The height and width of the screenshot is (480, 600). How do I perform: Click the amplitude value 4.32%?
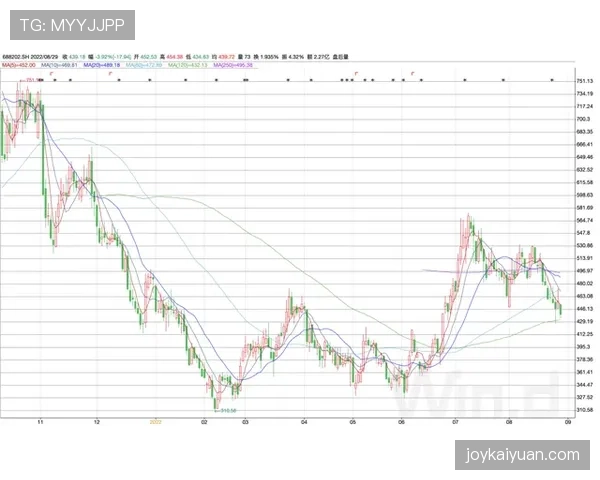(x=296, y=57)
